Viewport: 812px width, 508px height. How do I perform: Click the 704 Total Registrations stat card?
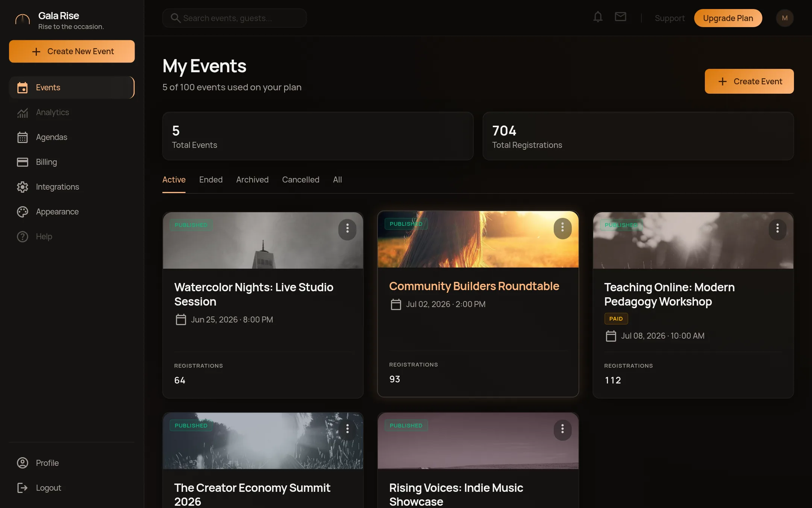pyautogui.click(x=638, y=136)
